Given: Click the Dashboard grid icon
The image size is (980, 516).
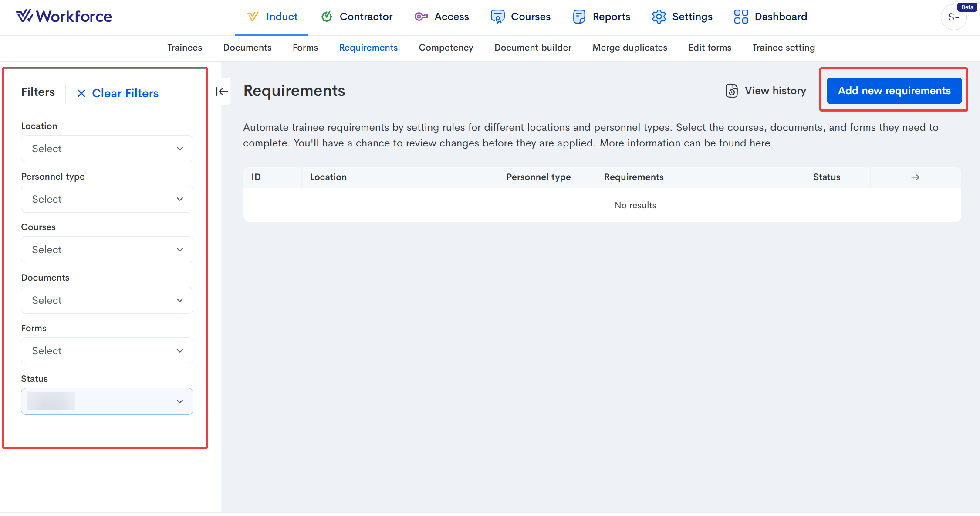Looking at the screenshot, I should click(x=741, y=17).
